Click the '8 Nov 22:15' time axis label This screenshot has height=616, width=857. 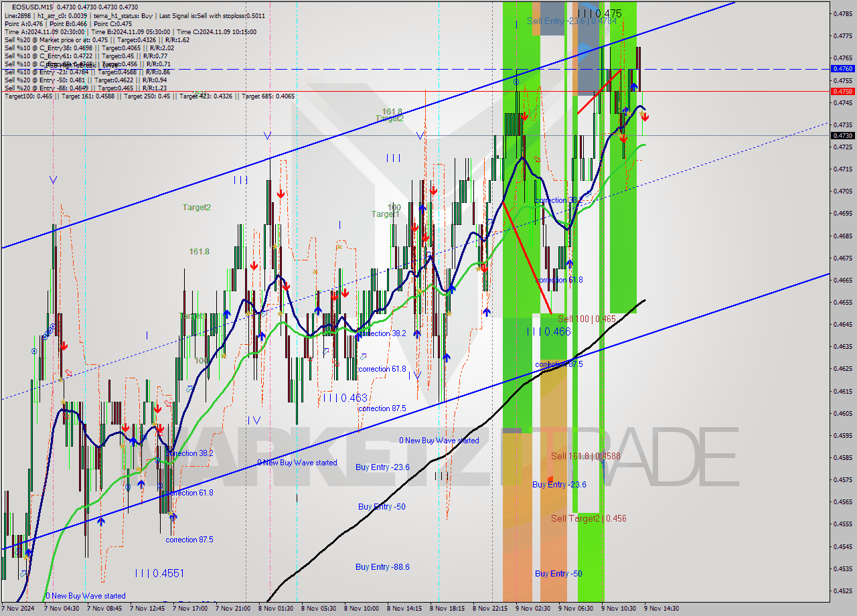click(489, 609)
